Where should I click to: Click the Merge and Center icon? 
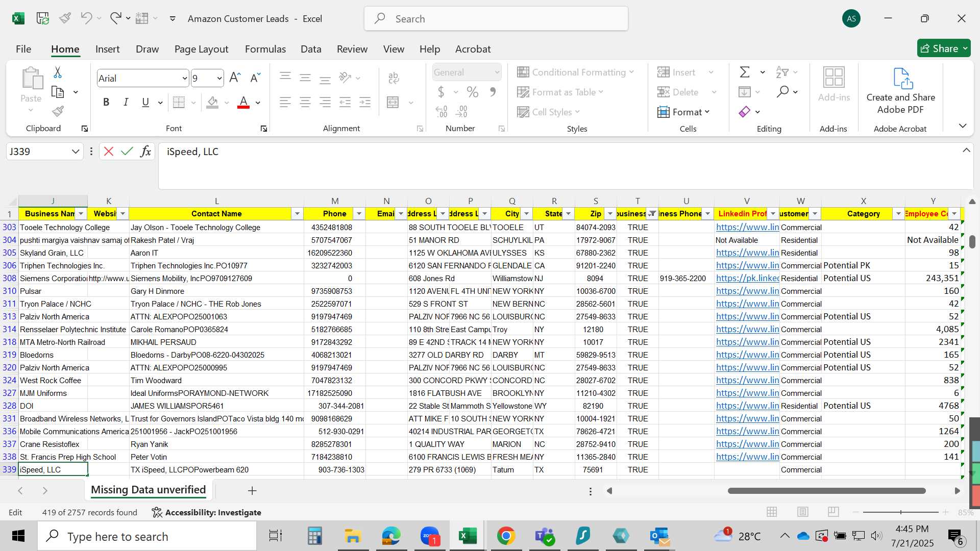click(393, 103)
